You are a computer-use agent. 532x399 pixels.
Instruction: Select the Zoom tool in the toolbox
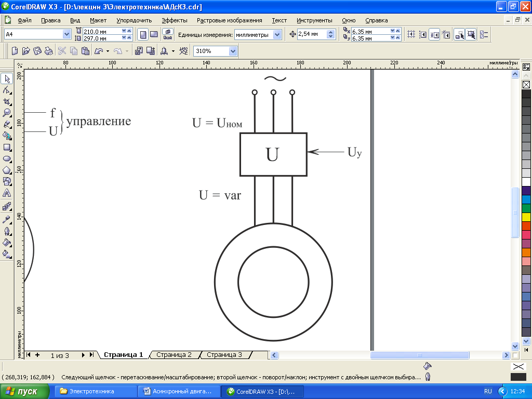point(7,113)
